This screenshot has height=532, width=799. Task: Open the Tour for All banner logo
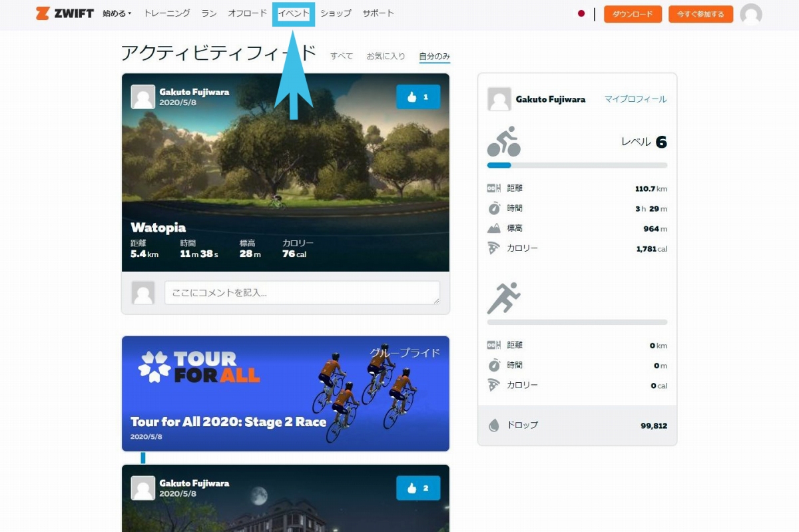(199, 366)
